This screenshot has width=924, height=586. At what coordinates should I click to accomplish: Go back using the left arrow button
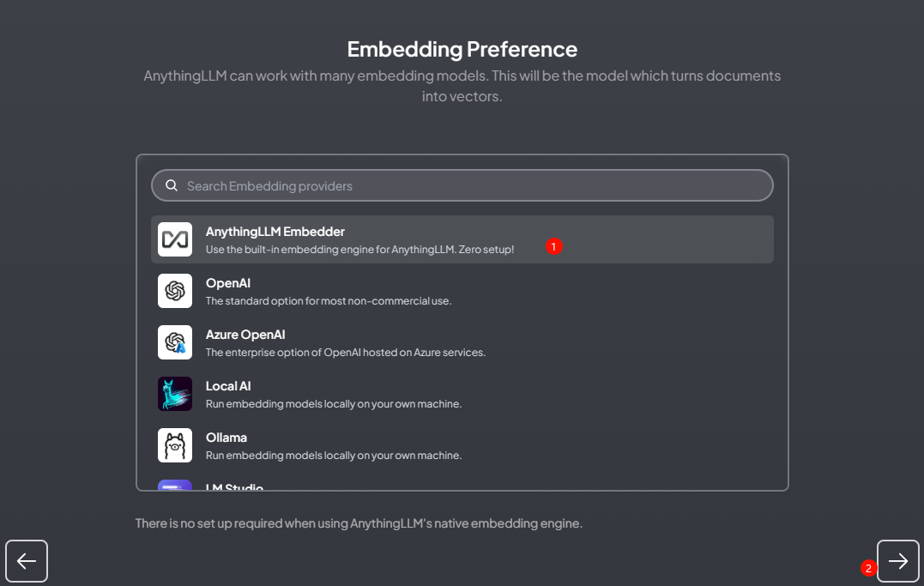(x=27, y=561)
